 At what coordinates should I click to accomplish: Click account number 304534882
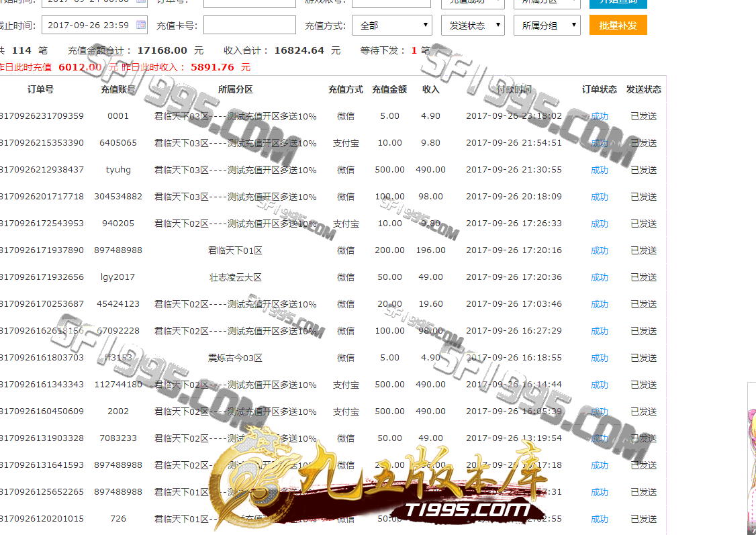[x=118, y=197]
